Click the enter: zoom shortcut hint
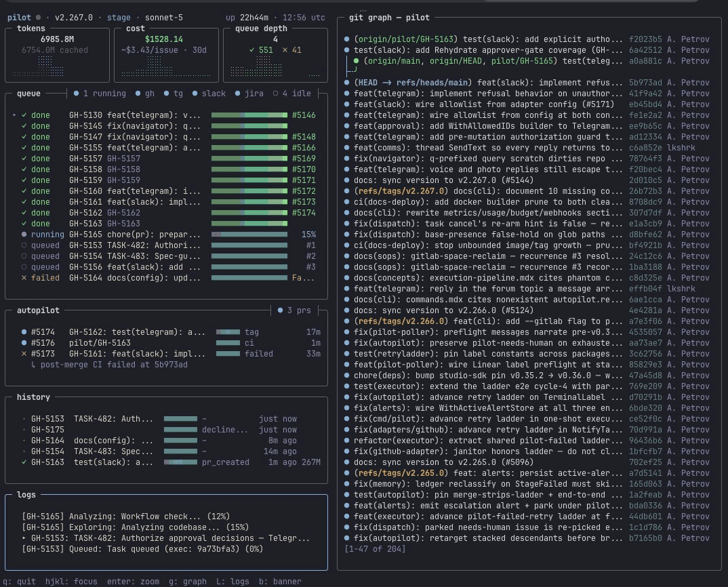The height and width of the screenshot is (587, 728). tap(134, 582)
